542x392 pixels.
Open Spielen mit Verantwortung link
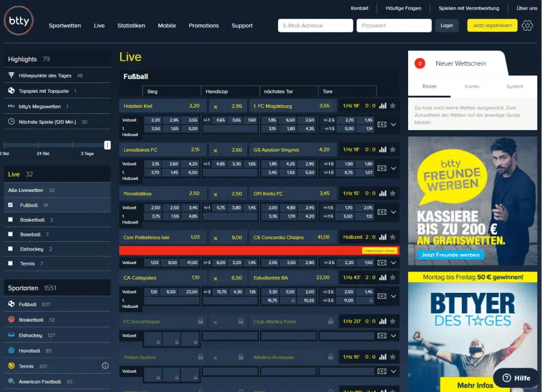[x=469, y=8]
